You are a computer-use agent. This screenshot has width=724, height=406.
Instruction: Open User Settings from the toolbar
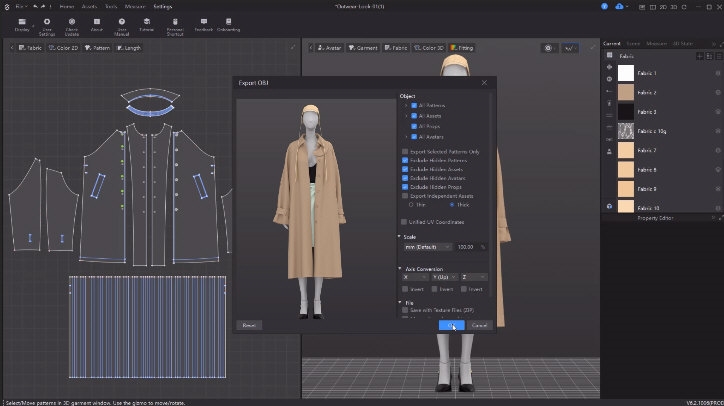pyautogui.click(x=47, y=27)
